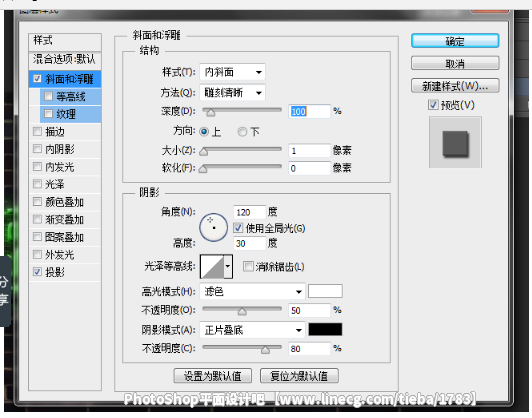Click the black shadow color swatch

(x=325, y=329)
